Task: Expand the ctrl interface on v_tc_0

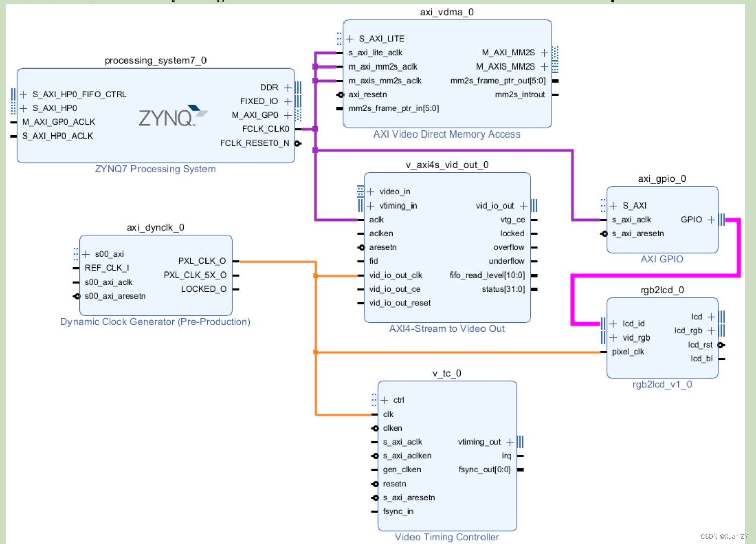Action: 384,400
